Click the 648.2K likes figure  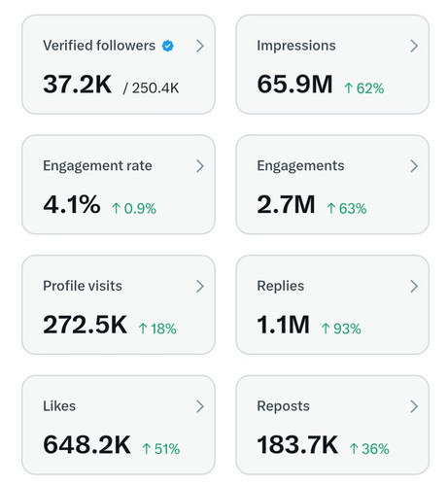(x=86, y=445)
